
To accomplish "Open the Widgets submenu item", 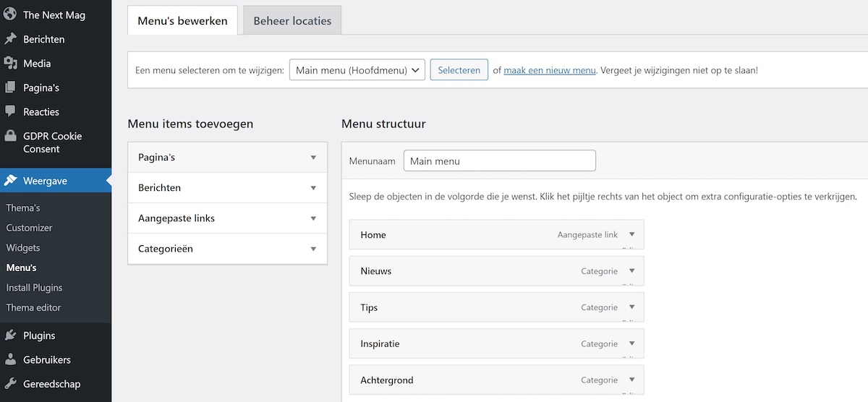I will (x=23, y=247).
